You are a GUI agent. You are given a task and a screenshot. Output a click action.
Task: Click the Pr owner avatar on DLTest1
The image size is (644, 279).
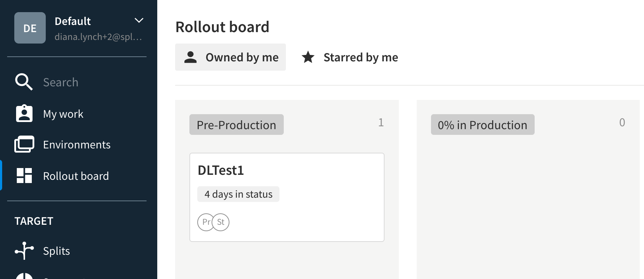(205, 222)
